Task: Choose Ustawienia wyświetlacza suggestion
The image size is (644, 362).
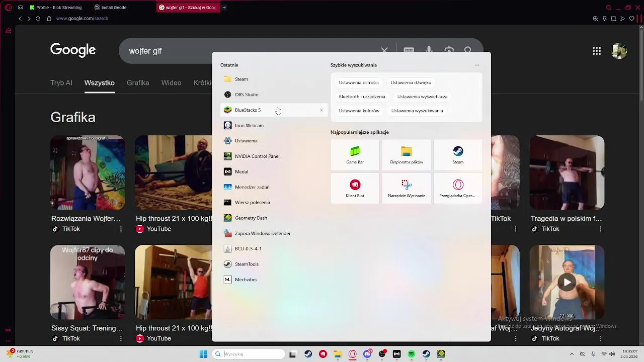Action: (x=422, y=97)
